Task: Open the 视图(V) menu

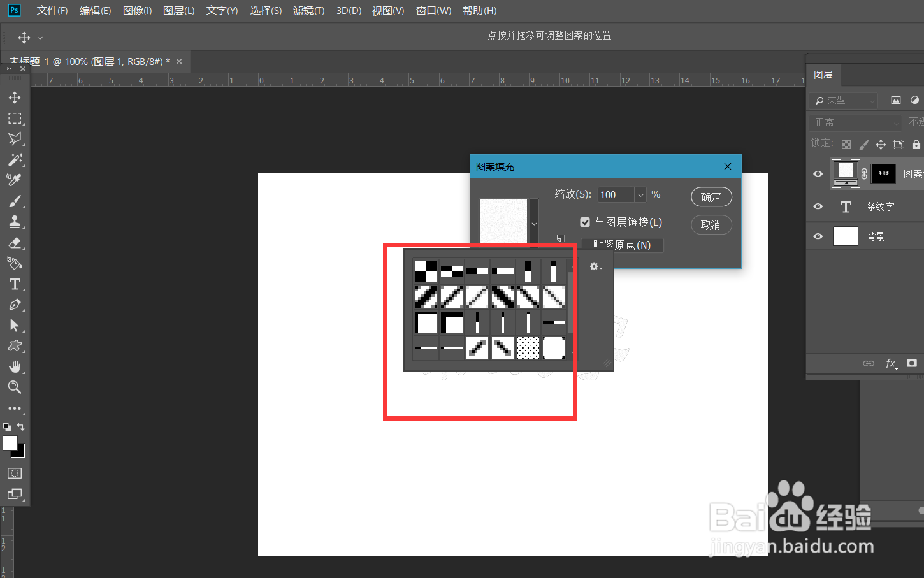Action: click(388, 11)
